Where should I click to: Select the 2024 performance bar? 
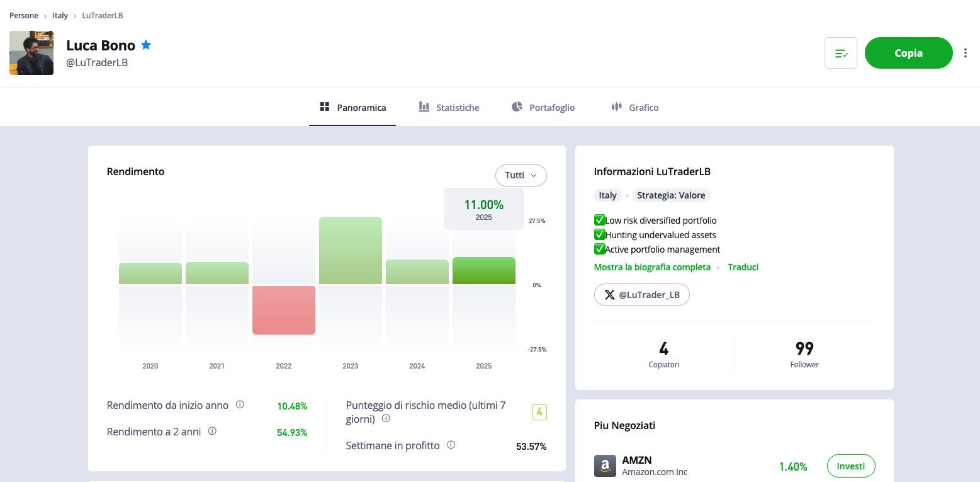pyautogui.click(x=417, y=272)
